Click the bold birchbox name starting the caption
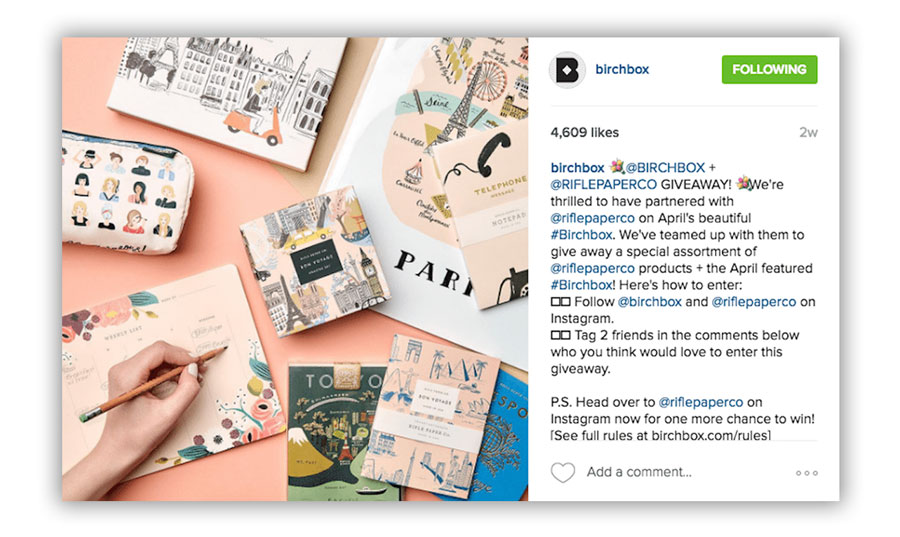This screenshot has height=537, width=900. point(577,168)
